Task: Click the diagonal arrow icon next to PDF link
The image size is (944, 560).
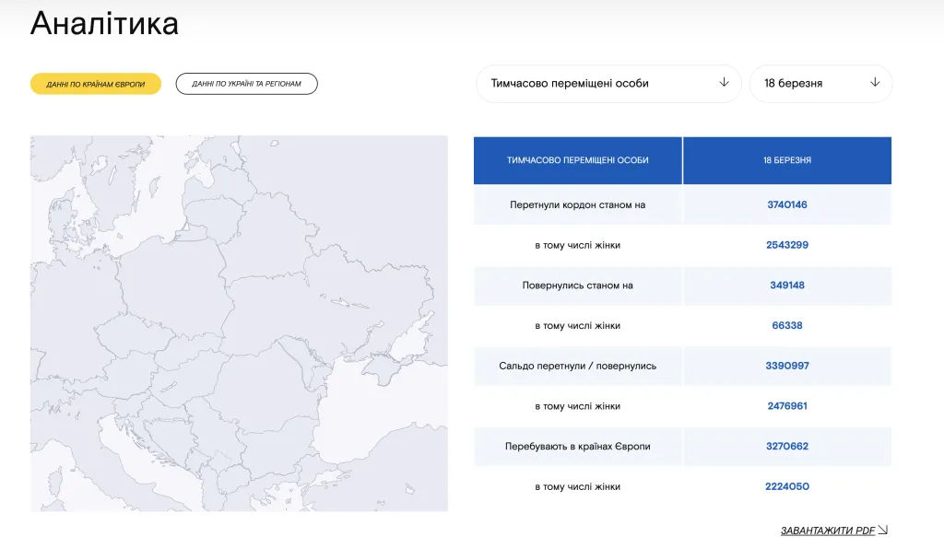Action: [x=883, y=530]
